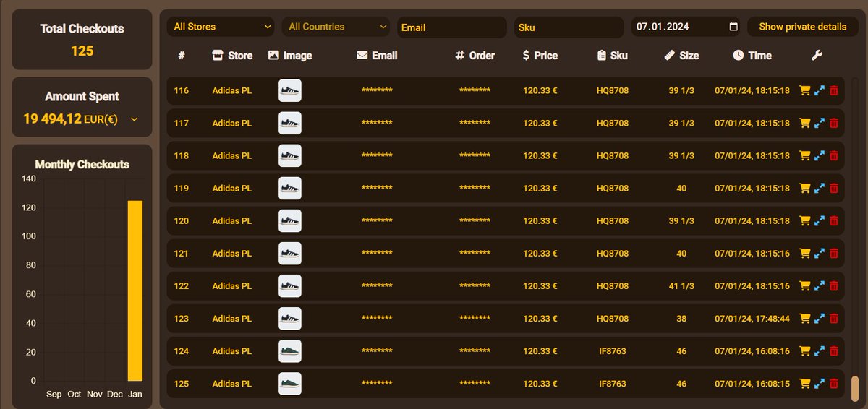
Task: Delete checkout row 116
Action: 834,90
